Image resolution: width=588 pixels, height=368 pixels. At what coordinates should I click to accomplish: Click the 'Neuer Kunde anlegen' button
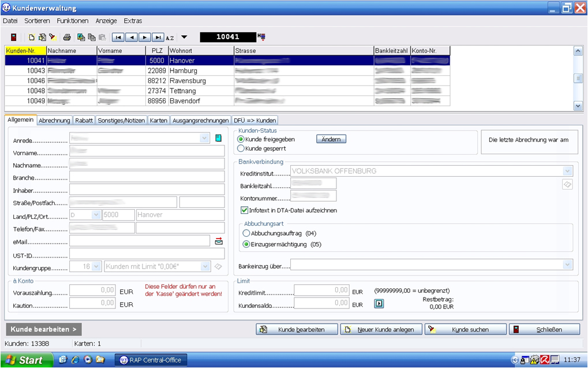[x=380, y=329]
